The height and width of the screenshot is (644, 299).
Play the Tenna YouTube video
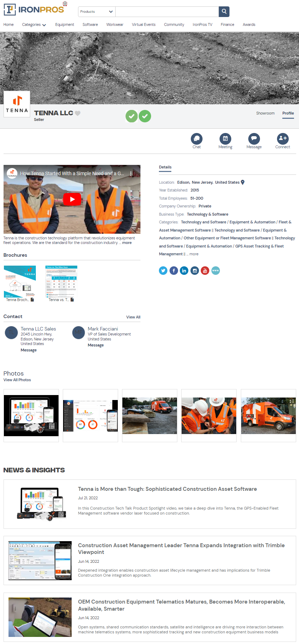[72, 199]
